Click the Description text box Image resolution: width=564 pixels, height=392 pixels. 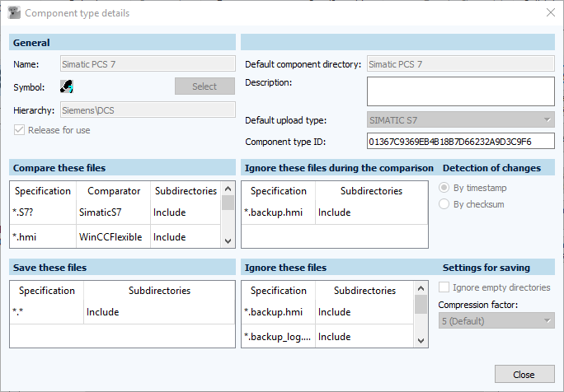(461, 91)
